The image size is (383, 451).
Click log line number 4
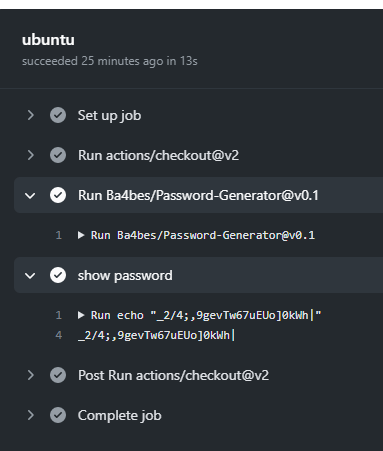coord(59,335)
